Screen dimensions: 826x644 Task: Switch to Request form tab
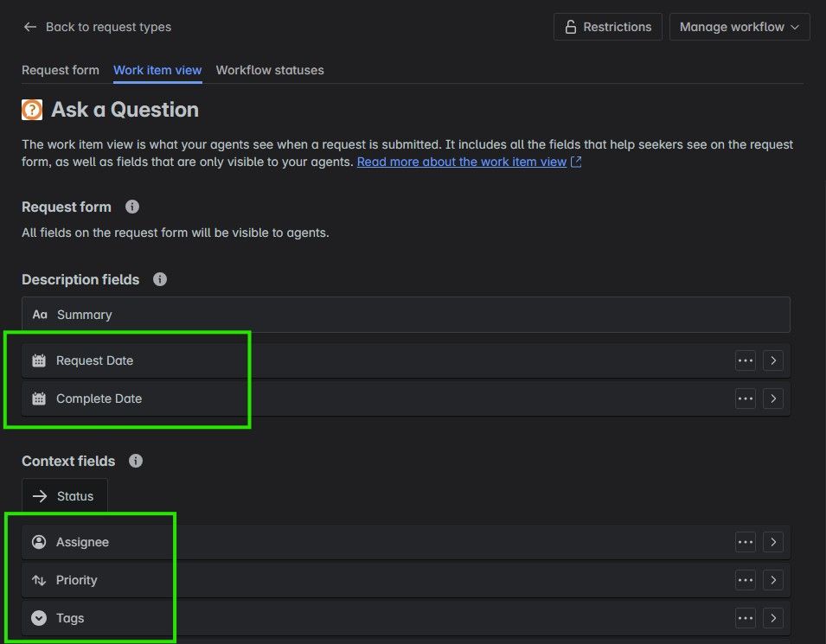point(60,70)
